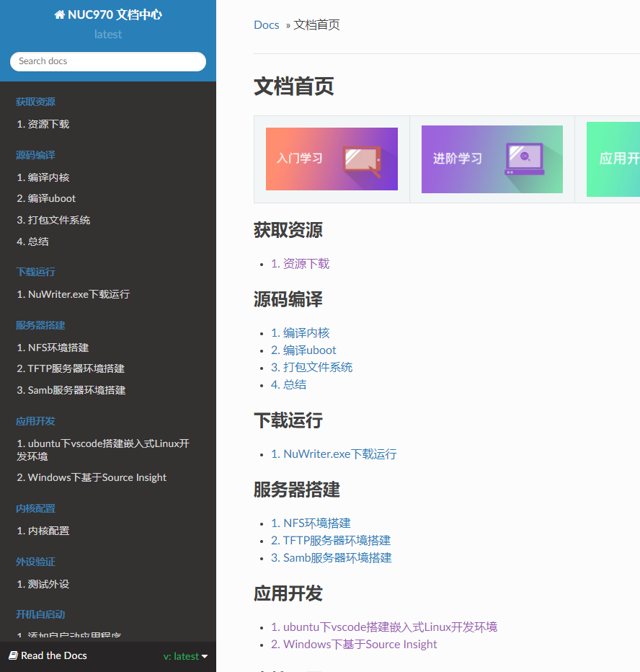Image resolution: width=640 pixels, height=672 pixels.
Task: Click sidebar section caption 源码编译
Action: [x=35, y=155]
